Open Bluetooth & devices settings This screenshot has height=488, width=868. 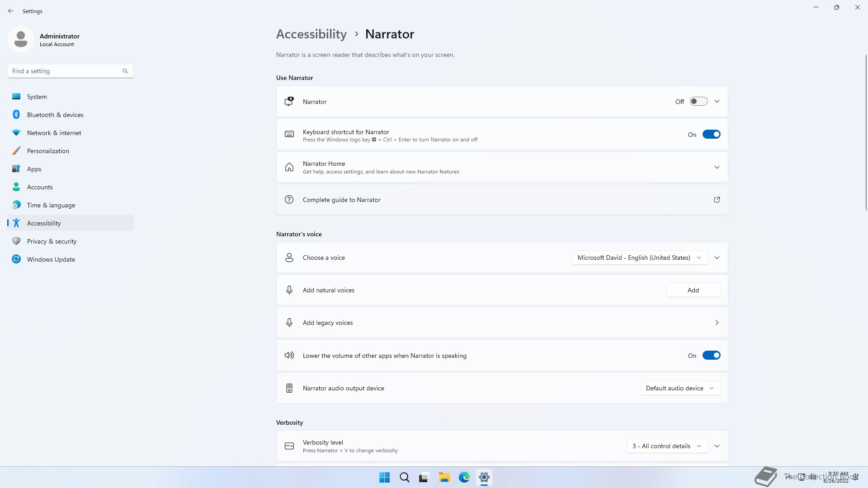click(71, 115)
